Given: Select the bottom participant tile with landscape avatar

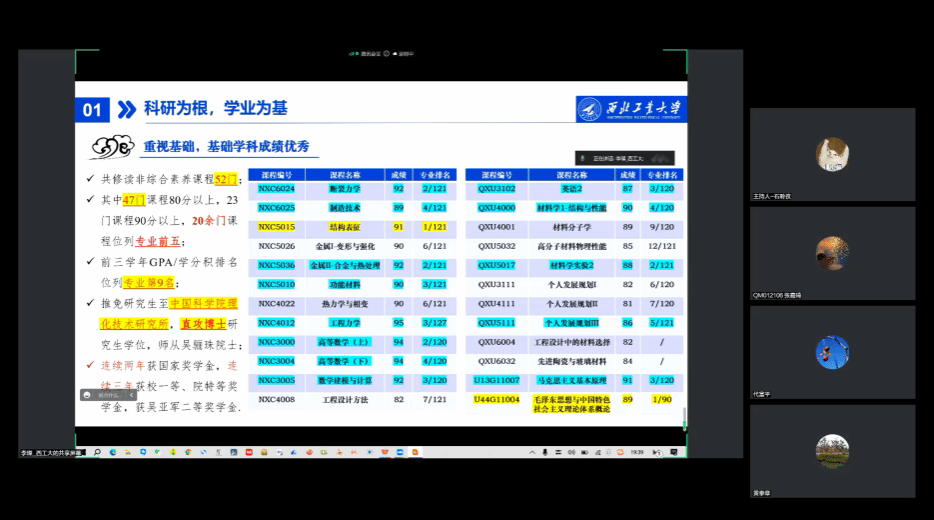Looking at the screenshot, I should tap(832, 450).
